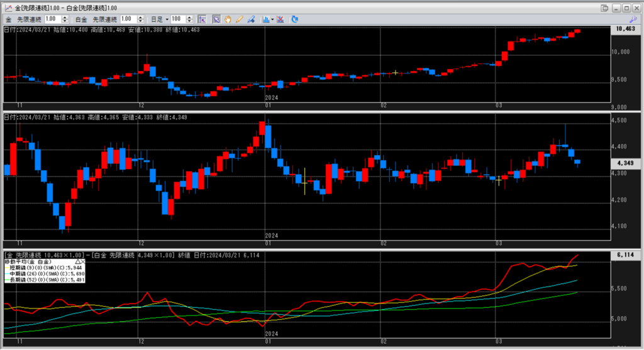Click the blue highlighter pen tool

tap(250, 19)
